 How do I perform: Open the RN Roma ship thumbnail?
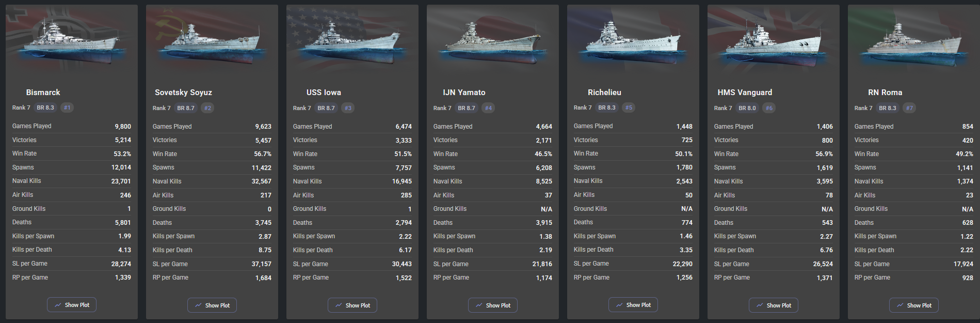coord(913,40)
